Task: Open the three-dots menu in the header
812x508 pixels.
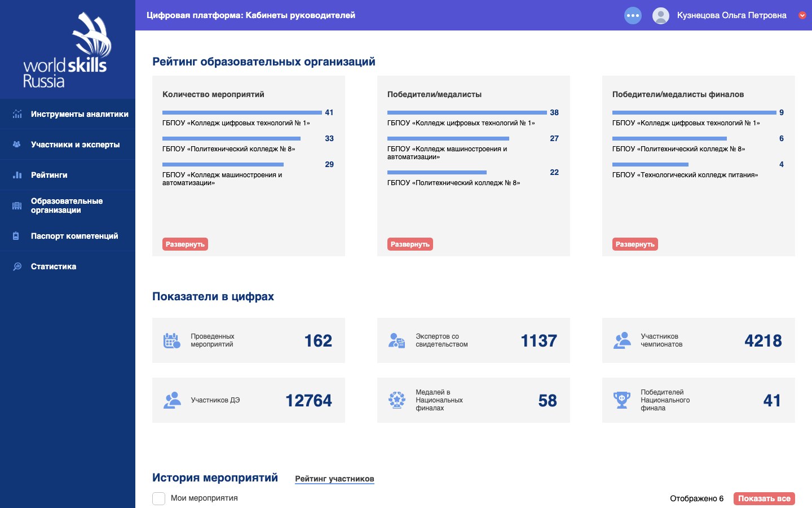Action: coord(633,15)
